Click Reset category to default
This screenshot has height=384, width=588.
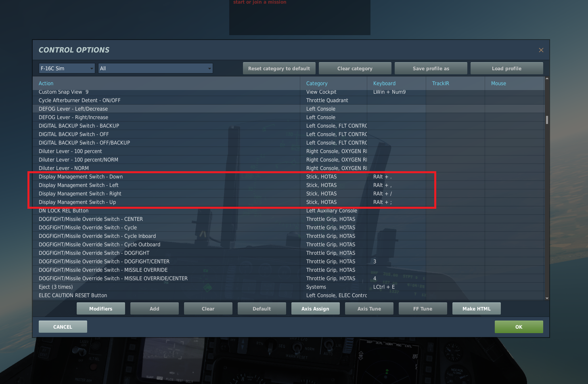point(279,68)
